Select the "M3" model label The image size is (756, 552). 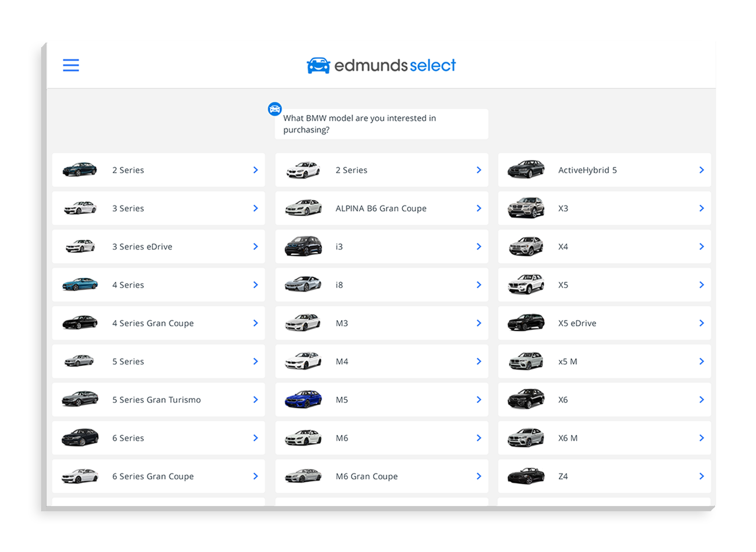342,323
